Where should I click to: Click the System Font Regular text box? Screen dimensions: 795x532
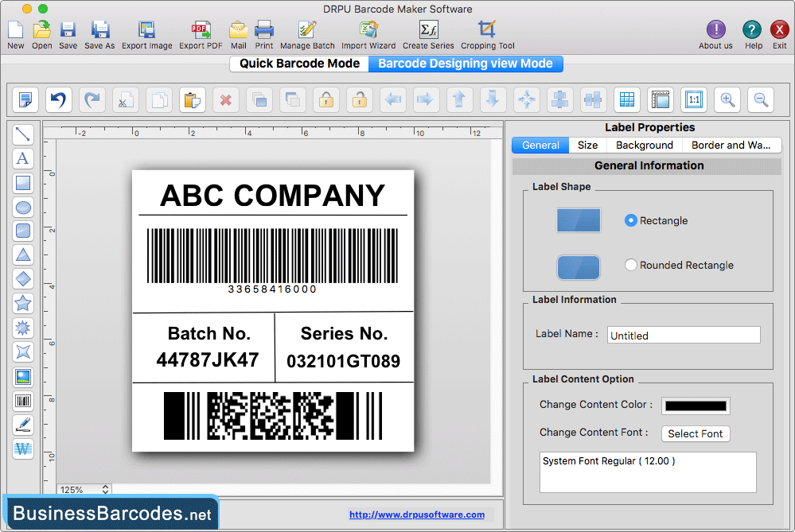(x=648, y=472)
